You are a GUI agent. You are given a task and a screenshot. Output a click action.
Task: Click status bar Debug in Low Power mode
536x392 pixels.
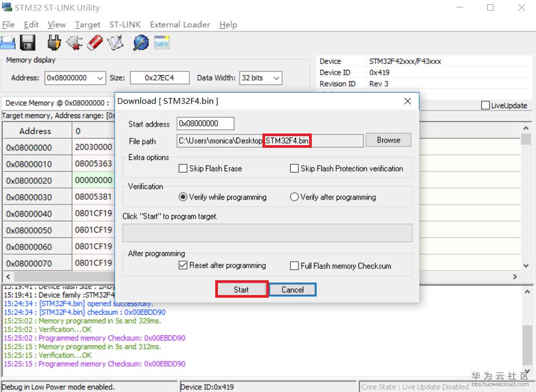click(x=58, y=387)
